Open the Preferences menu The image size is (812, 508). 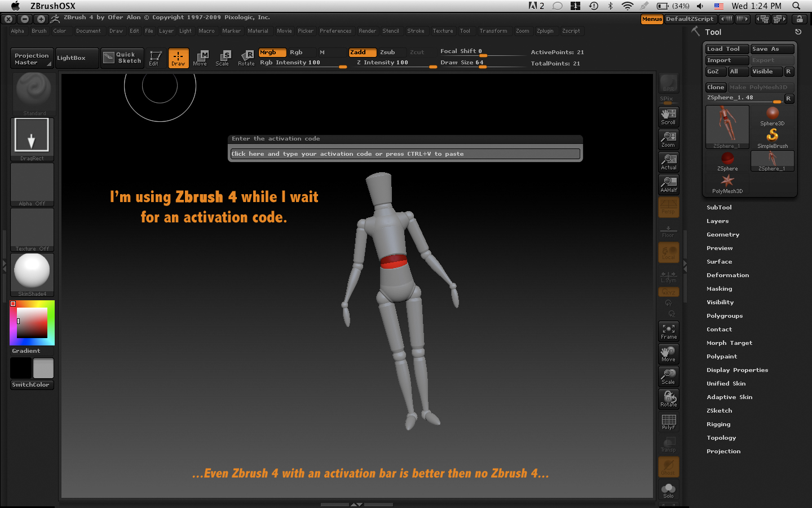[x=336, y=31]
